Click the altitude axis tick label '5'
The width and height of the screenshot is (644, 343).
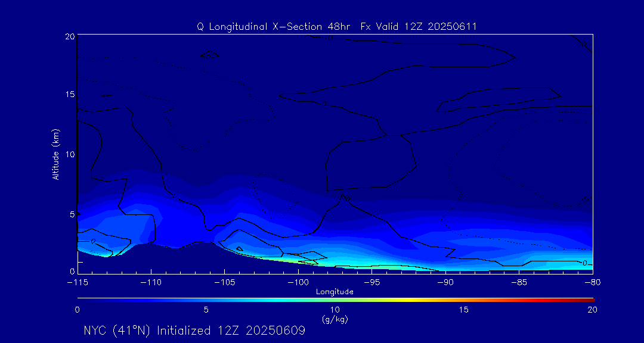pyautogui.click(x=72, y=214)
